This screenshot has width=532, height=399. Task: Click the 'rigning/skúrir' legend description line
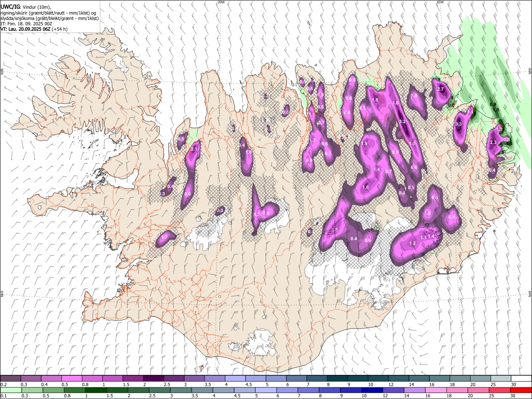(48, 13)
